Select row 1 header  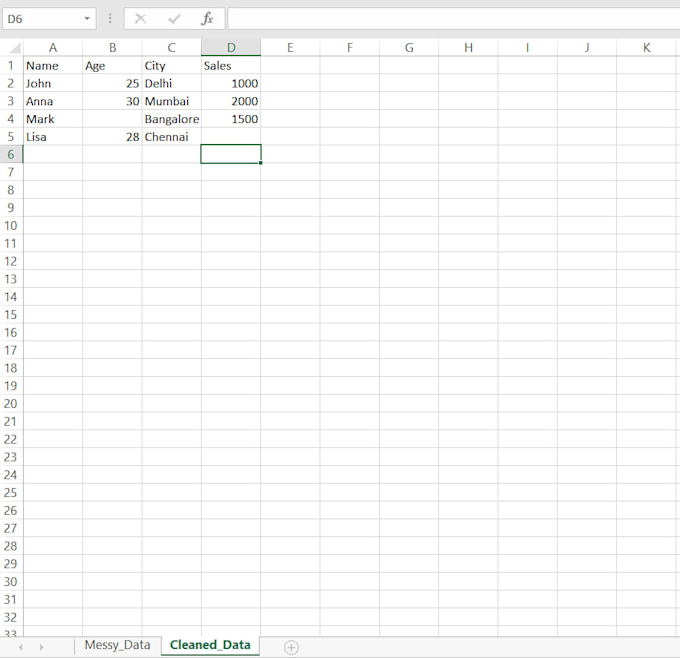point(11,65)
